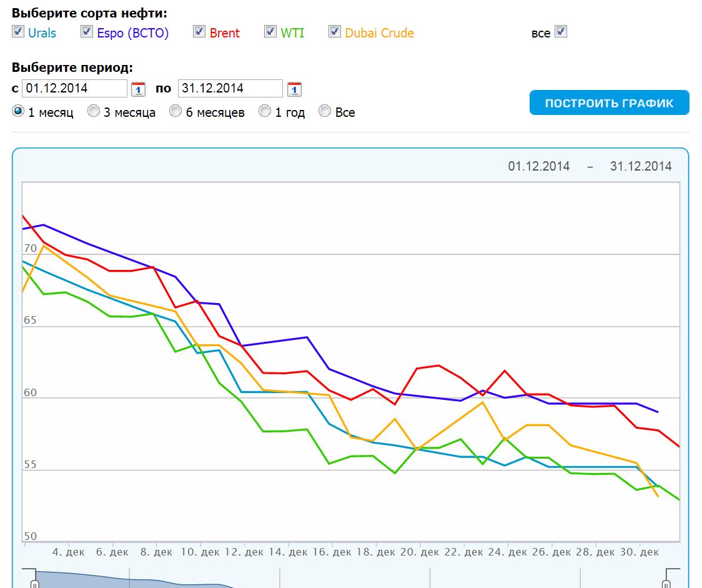Uncheck the Urals oil checkbox
The width and height of the screenshot is (702, 588).
pos(18,31)
